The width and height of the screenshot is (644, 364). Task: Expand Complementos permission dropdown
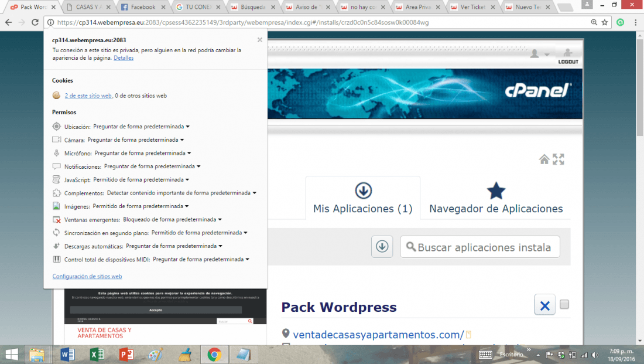pyautogui.click(x=181, y=193)
